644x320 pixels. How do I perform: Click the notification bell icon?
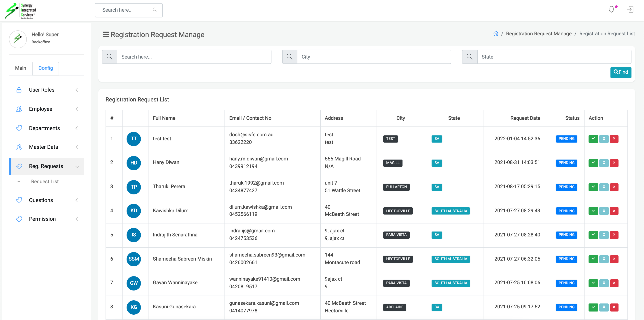[612, 9]
